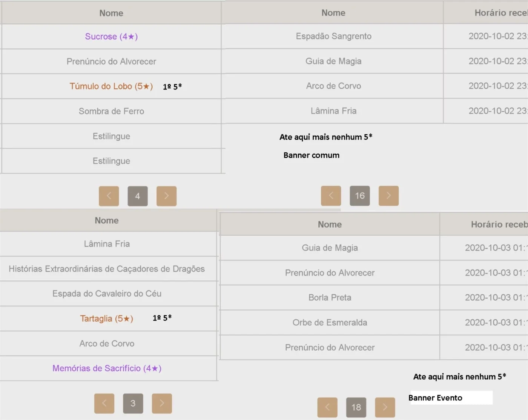This screenshot has width=528, height=420.
Task: Click the page 18 number indicator
Action: [x=356, y=408]
